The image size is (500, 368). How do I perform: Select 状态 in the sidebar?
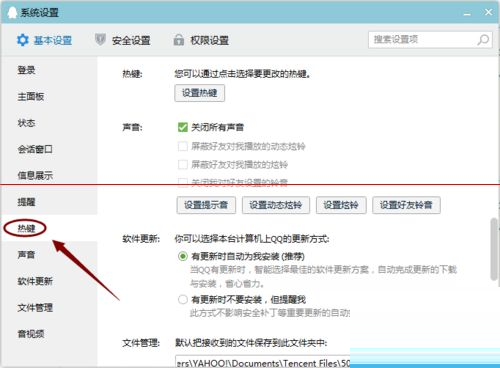click(x=26, y=123)
